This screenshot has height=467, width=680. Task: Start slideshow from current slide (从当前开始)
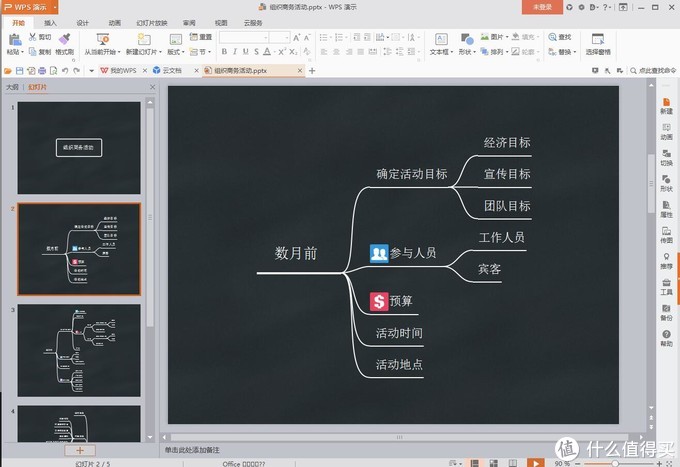(x=102, y=44)
